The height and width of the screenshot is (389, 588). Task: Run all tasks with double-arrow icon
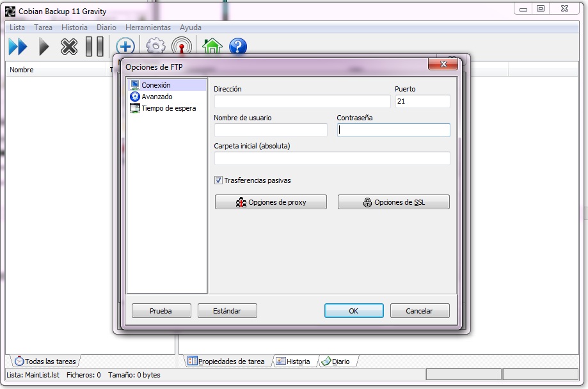pos(18,47)
